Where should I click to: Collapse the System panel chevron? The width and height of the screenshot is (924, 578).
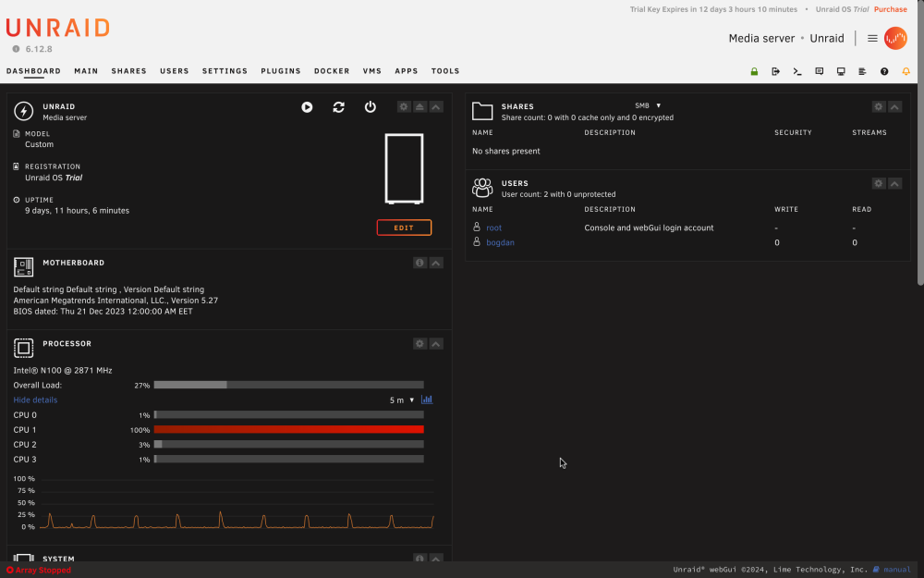tap(436, 558)
